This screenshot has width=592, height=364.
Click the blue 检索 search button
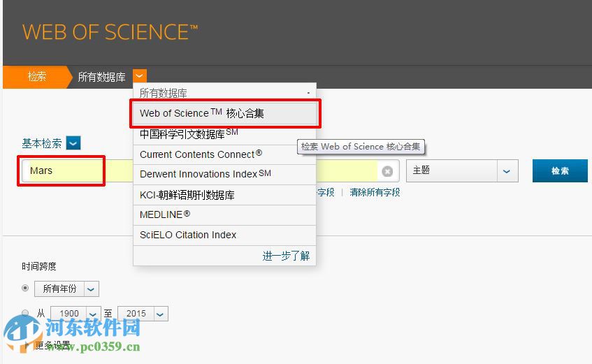pos(560,170)
